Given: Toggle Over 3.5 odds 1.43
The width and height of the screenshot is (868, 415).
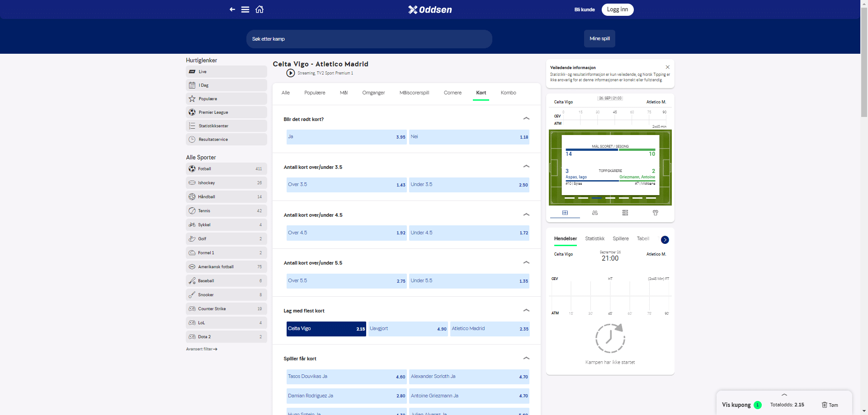Looking at the screenshot, I should (x=347, y=185).
